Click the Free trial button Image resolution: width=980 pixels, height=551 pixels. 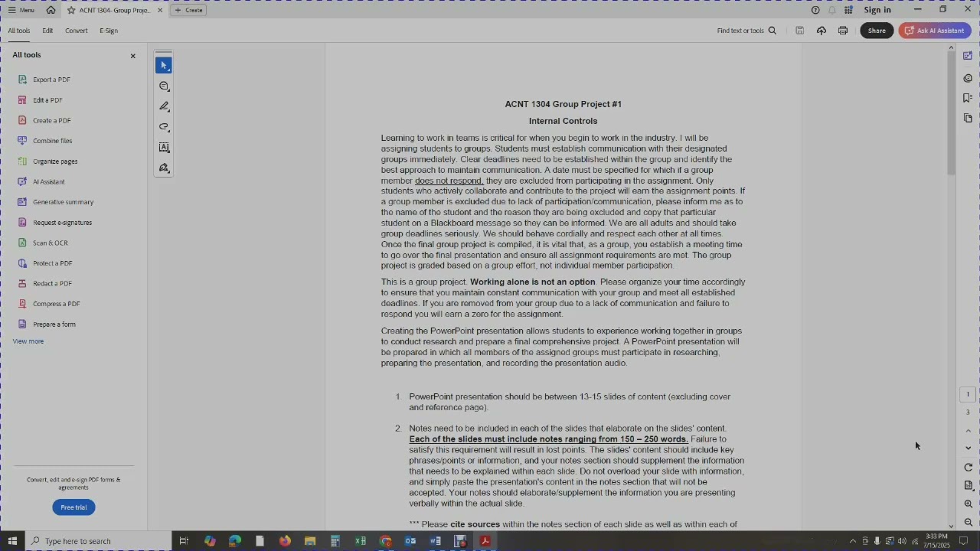pos(73,507)
